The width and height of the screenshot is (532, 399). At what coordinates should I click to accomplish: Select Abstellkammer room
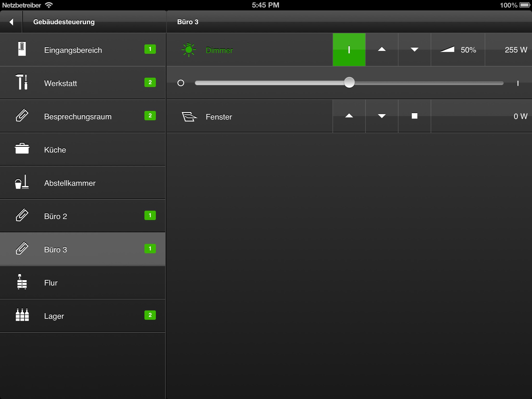[x=83, y=183]
